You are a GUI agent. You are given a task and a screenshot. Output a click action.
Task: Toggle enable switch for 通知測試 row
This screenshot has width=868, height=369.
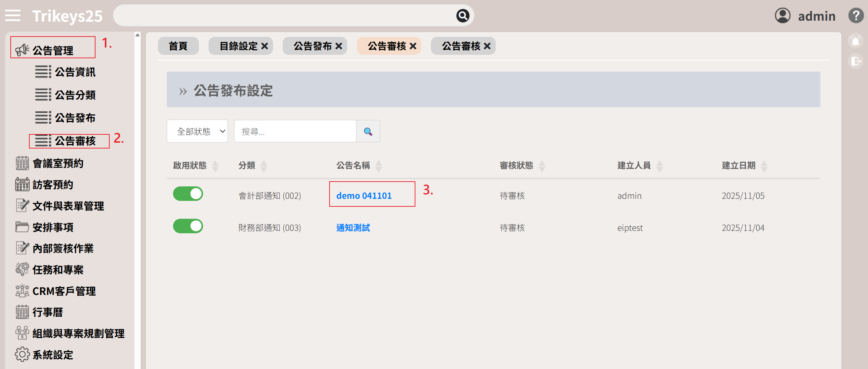[188, 226]
